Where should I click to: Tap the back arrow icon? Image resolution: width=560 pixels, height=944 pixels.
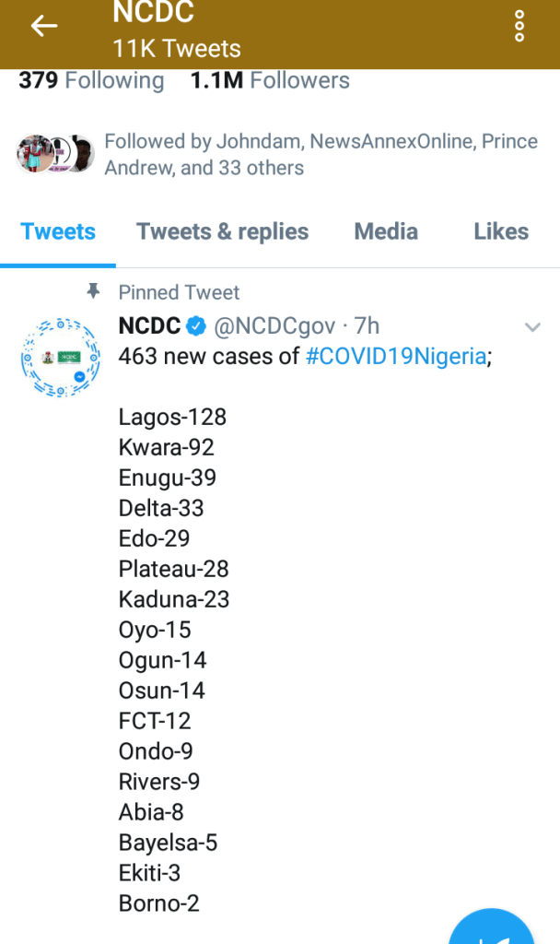pyautogui.click(x=43, y=27)
